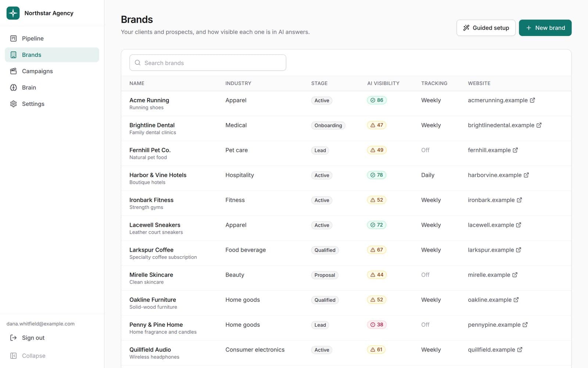Click the visibility score 78 badge
This screenshot has width=588, height=368.
[377, 175]
